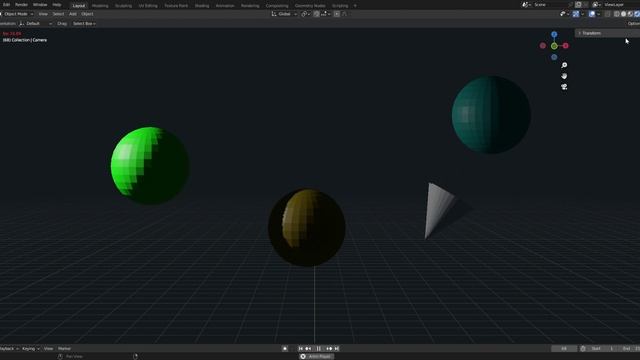
Task: Switch to wireframe viewport shading
Action: coord(616,14)
